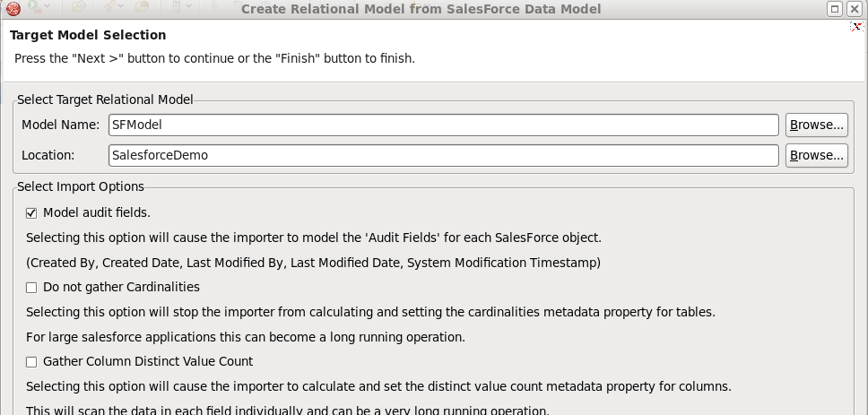Screen dimensions: 868x415
Task: Click the second dimmed folder toolbar icon
Action: pyautogui.click(x=142, y=6)
